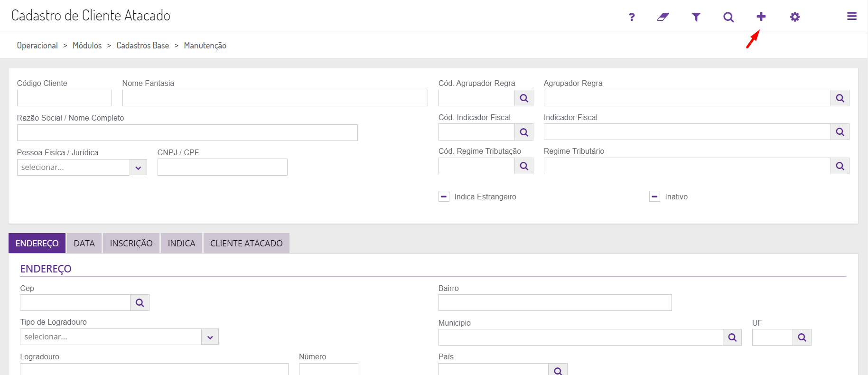The width and height of the screenshot is (868, 375).
Task: Click the filter funnel icon
Action: click(696, 17)
